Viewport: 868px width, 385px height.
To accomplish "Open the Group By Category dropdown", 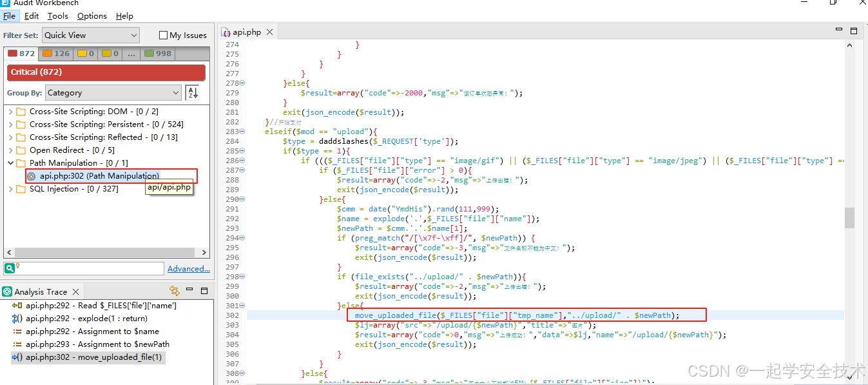I will (113, 93).
